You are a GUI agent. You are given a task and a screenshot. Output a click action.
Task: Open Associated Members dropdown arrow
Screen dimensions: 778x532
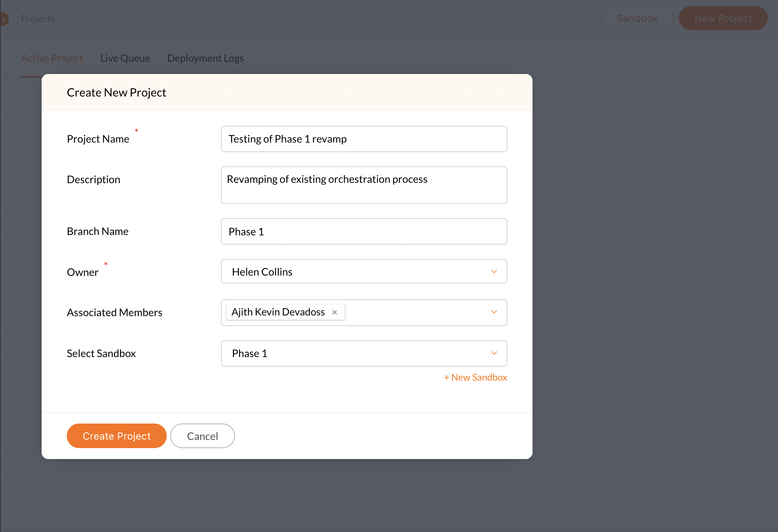pyautogui.click(x=494, y=312)
